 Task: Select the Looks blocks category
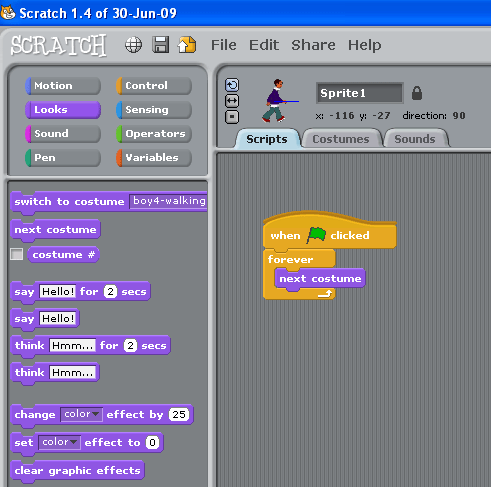click(x=63, y=110)
